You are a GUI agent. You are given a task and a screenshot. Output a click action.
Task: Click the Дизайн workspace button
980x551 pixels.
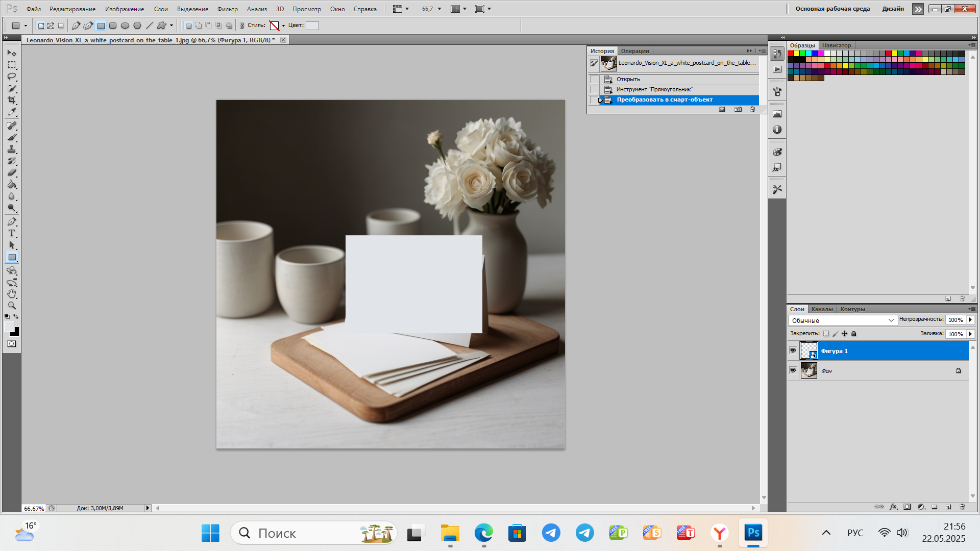(893, 9)
